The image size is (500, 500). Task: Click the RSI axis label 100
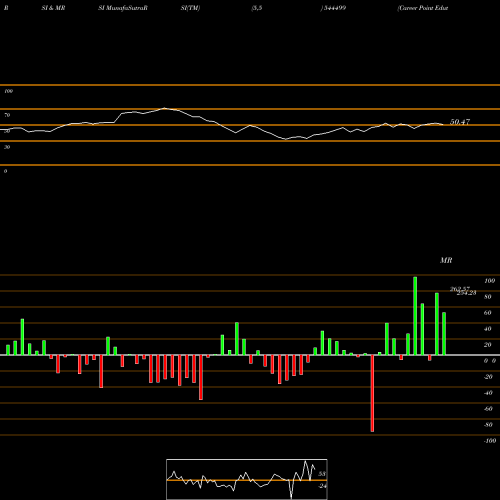tap(9, 91)
